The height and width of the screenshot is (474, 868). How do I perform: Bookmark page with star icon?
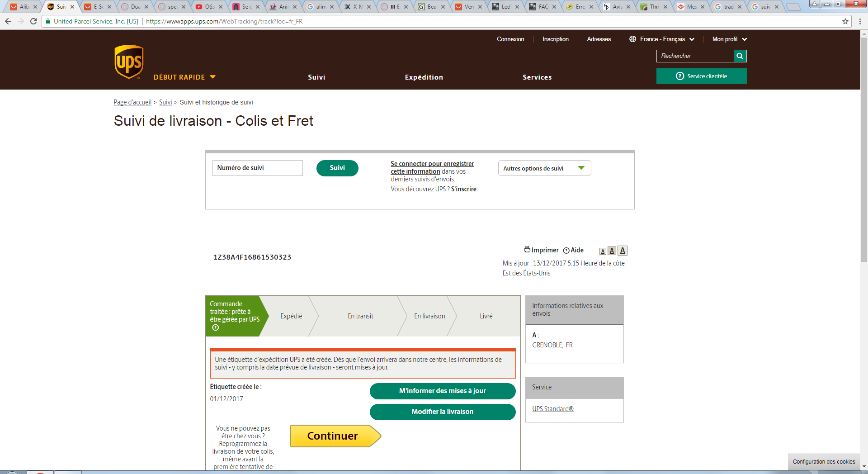coord(845,21)
